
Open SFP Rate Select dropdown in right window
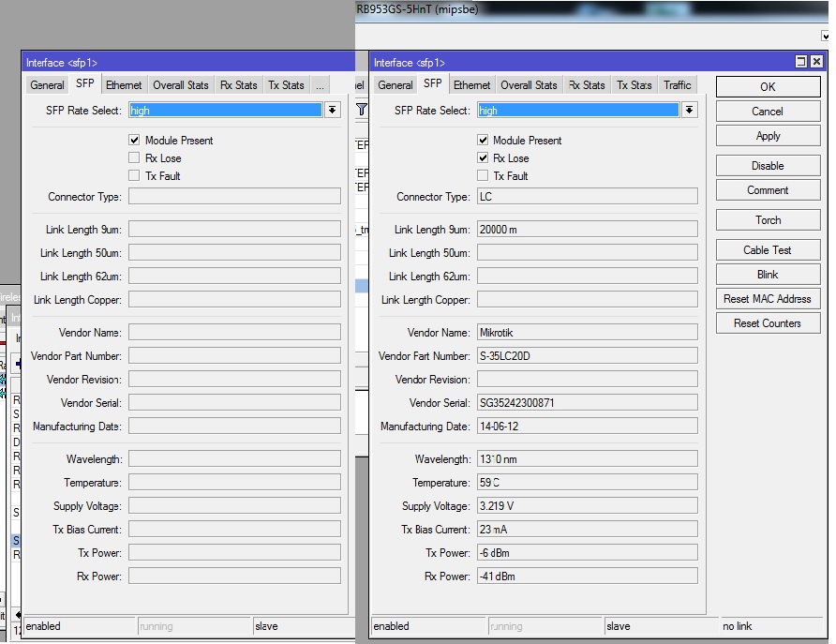(690, 111)
